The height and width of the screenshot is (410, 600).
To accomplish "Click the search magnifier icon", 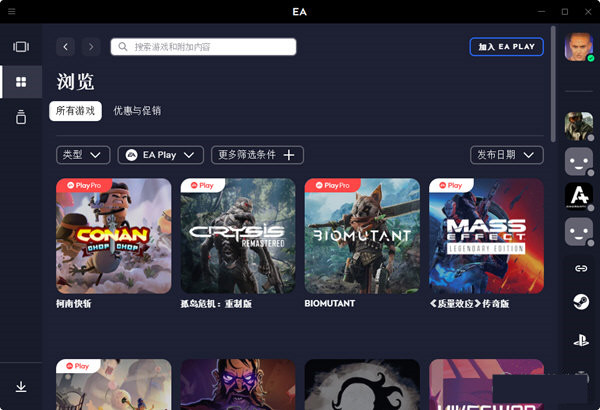I will pyautogui.click(x=122, y=47).
